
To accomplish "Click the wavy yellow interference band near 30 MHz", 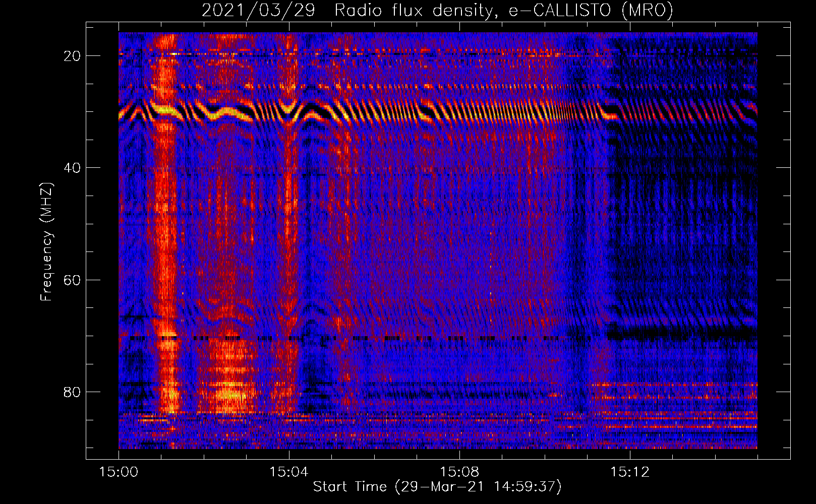I will [x=437, y=111].
